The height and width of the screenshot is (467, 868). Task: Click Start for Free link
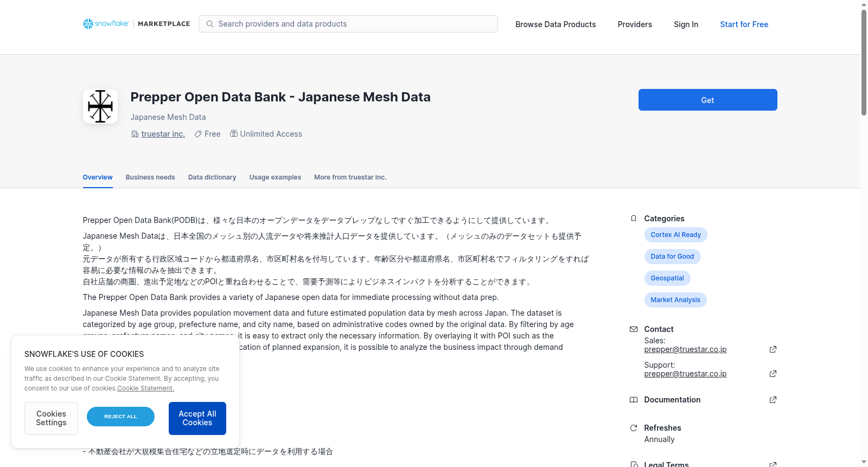pyautogui.click(x=744, y=24)
